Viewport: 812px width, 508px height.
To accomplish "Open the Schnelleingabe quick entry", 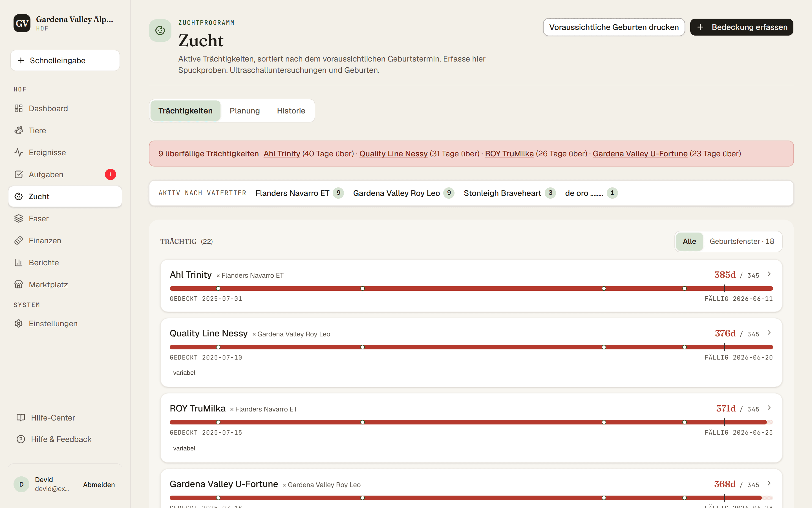I will click(65, 60).
